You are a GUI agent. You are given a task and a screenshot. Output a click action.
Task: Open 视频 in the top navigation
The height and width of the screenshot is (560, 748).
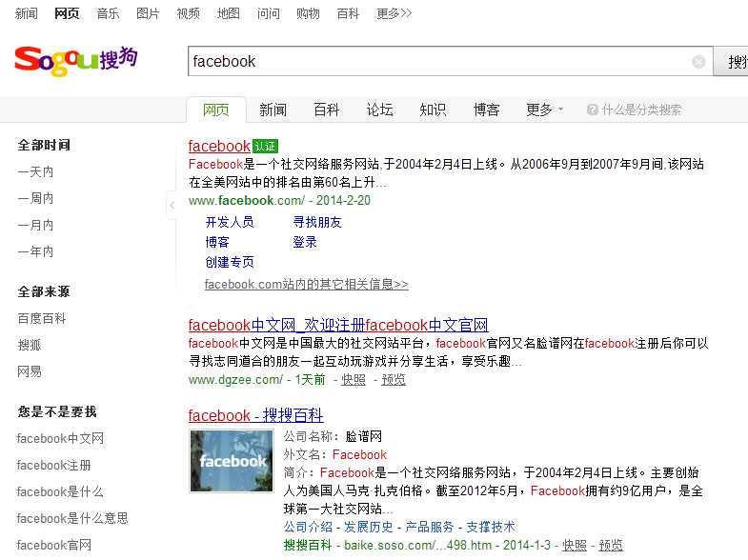[x=188, y=13]
